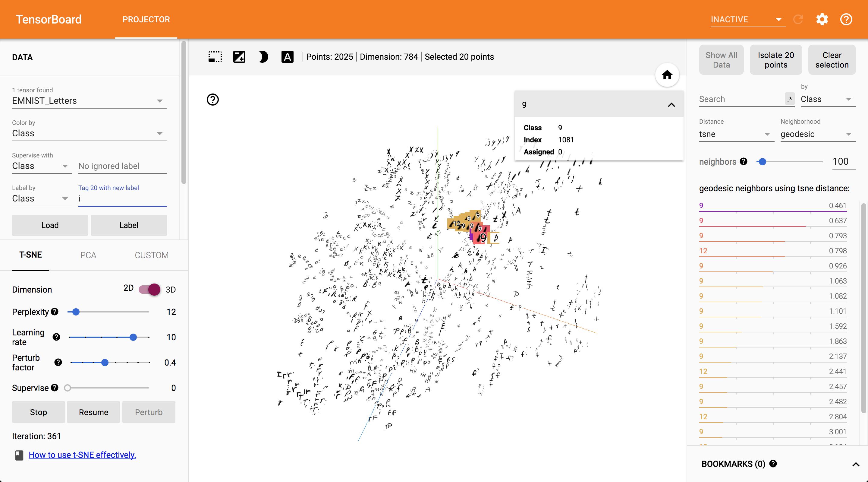Toggle regex search button
The width and height of the screenshot is (868, 482).
(790, 99)
